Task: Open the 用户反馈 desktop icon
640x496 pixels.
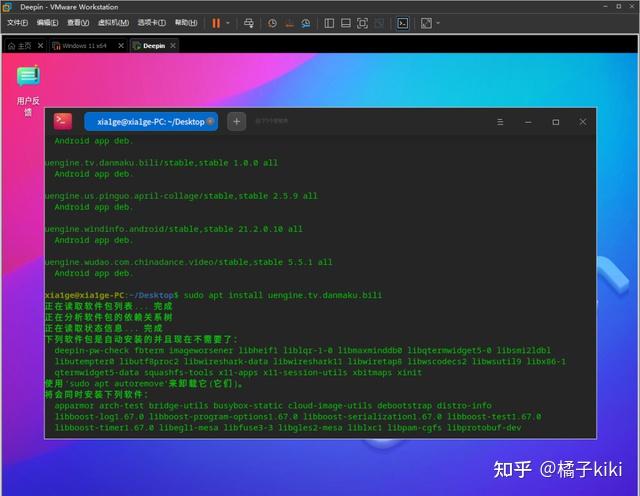Action: tap(28, 91)
